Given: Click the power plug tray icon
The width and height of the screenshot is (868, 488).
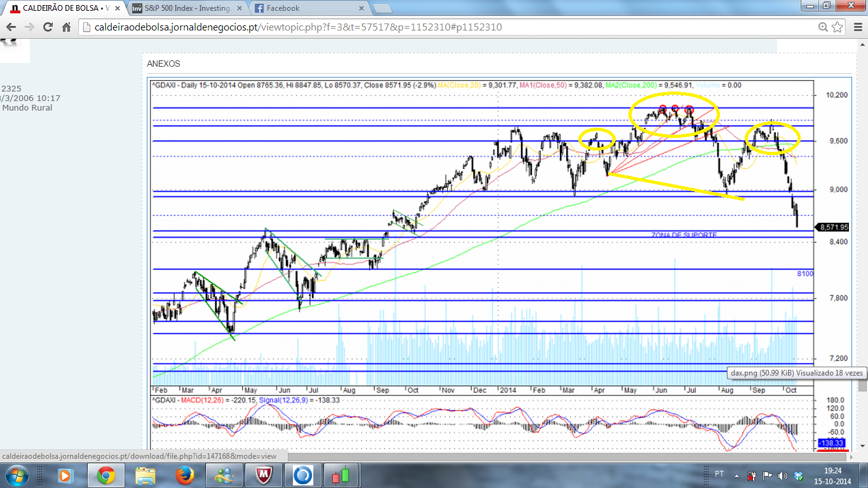Looking at the screenshot, I should pyautogui.click(x=752, y=475).
